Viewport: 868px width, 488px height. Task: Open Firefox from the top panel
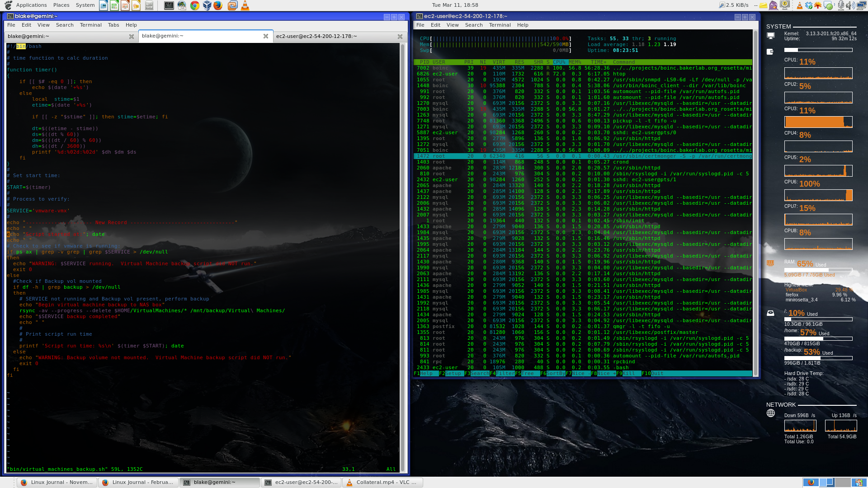(218, 5)
